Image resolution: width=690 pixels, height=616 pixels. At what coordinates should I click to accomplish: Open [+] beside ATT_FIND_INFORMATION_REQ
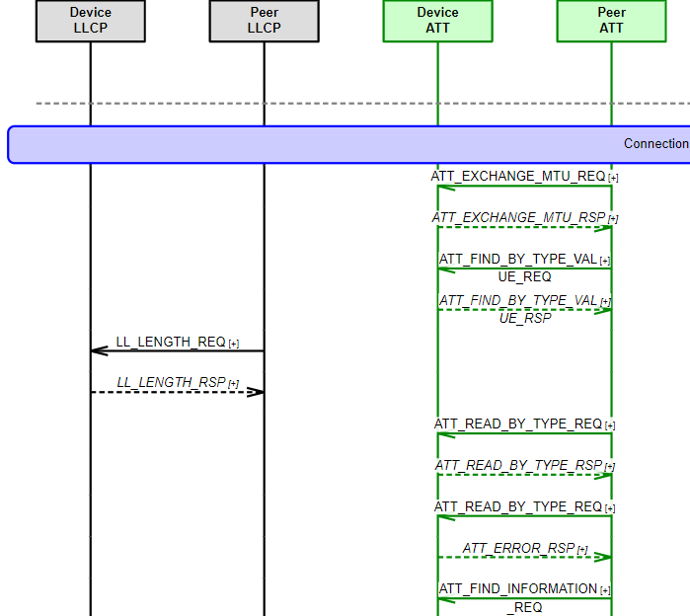click(605, 590)
